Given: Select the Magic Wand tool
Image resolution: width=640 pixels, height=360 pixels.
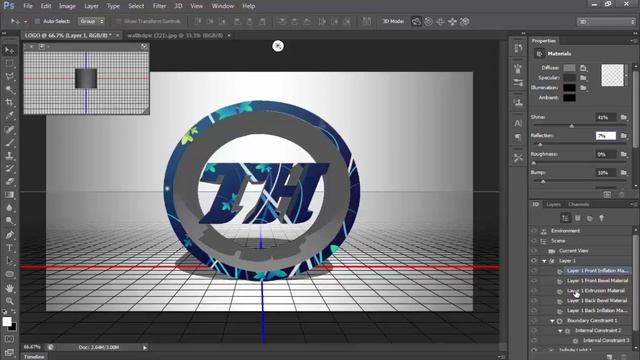Looking at the screenshot, I should tap(9, 89).
